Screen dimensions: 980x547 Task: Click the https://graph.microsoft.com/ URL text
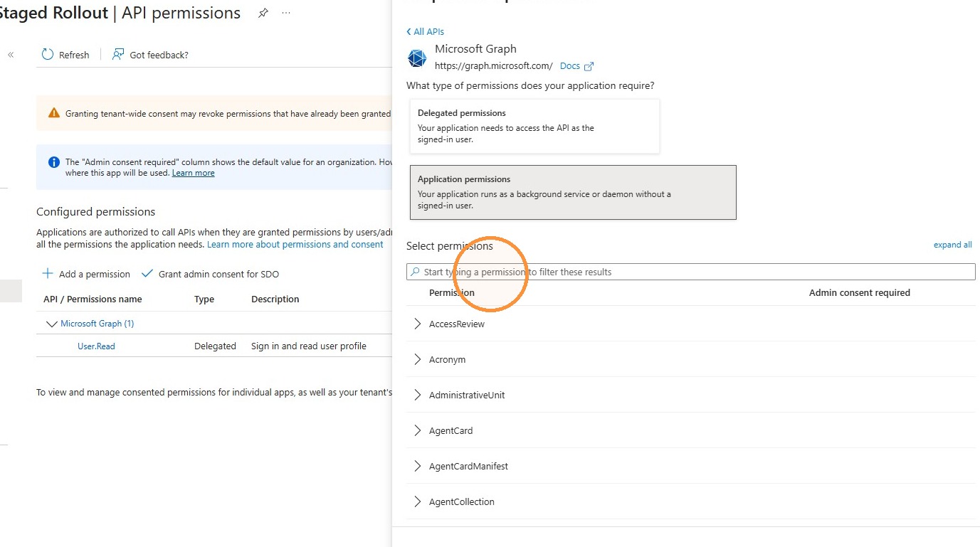click(494, 66)
